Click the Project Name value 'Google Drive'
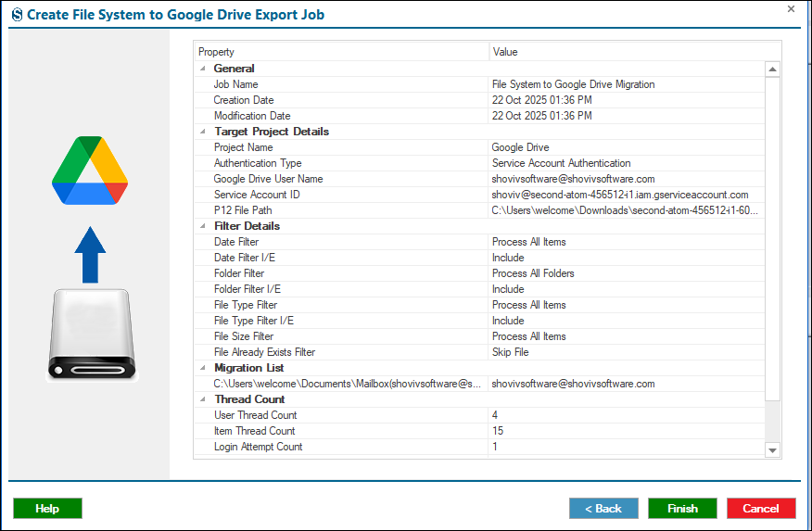 520,147
